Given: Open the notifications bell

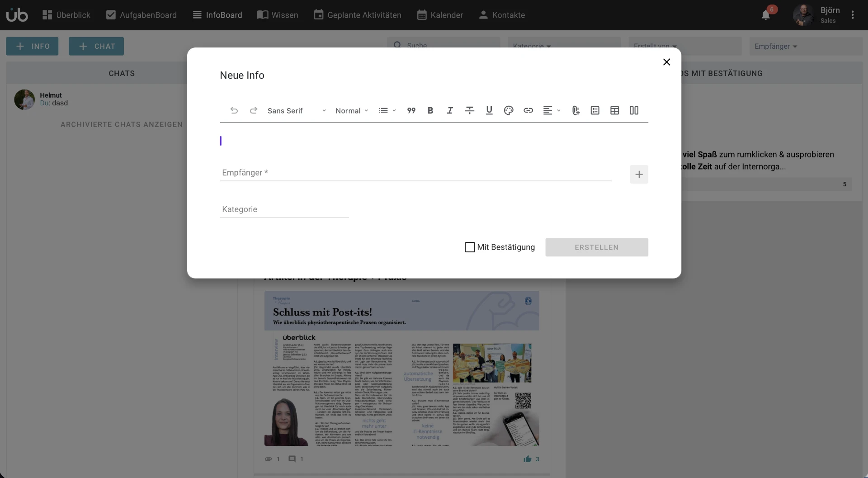Looking at the screenshot, I should click(x=766, y=15).
